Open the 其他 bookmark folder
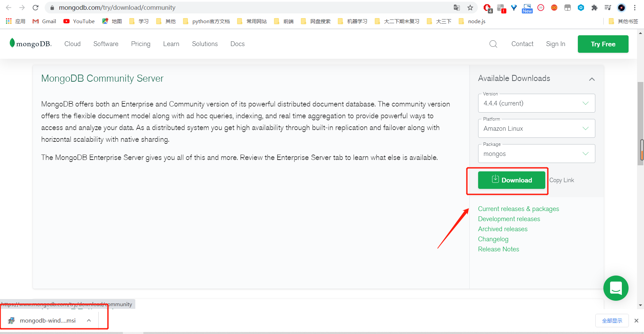This screenshot has height=334, width=644. tap(166, 21)
